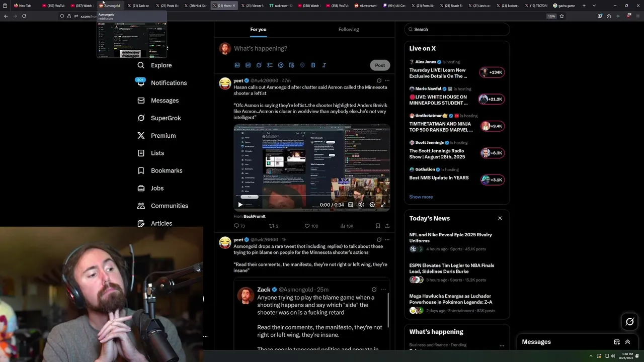644x362 pixels.
Task: Open Lists in the sidebar
Action: 150,153
